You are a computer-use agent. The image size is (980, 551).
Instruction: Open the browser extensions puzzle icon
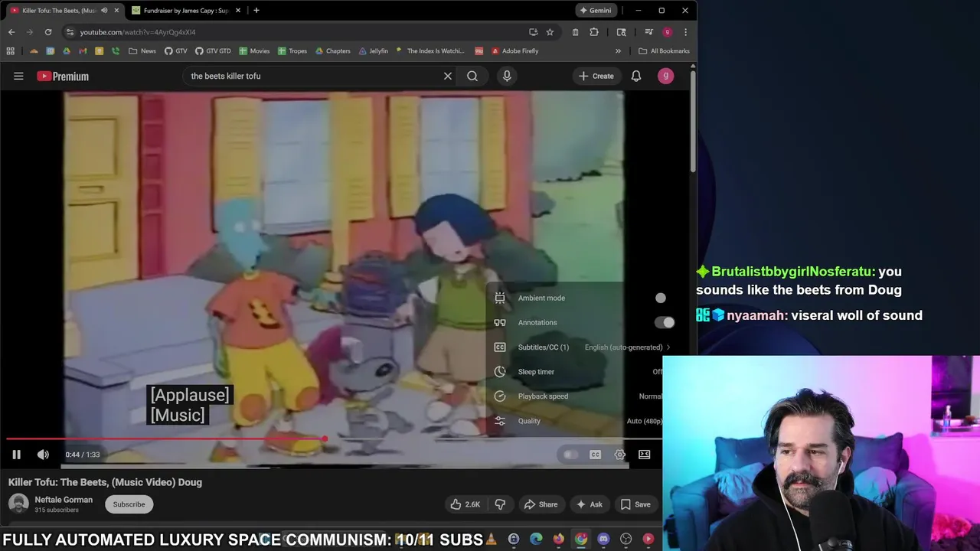click(594, 32)
